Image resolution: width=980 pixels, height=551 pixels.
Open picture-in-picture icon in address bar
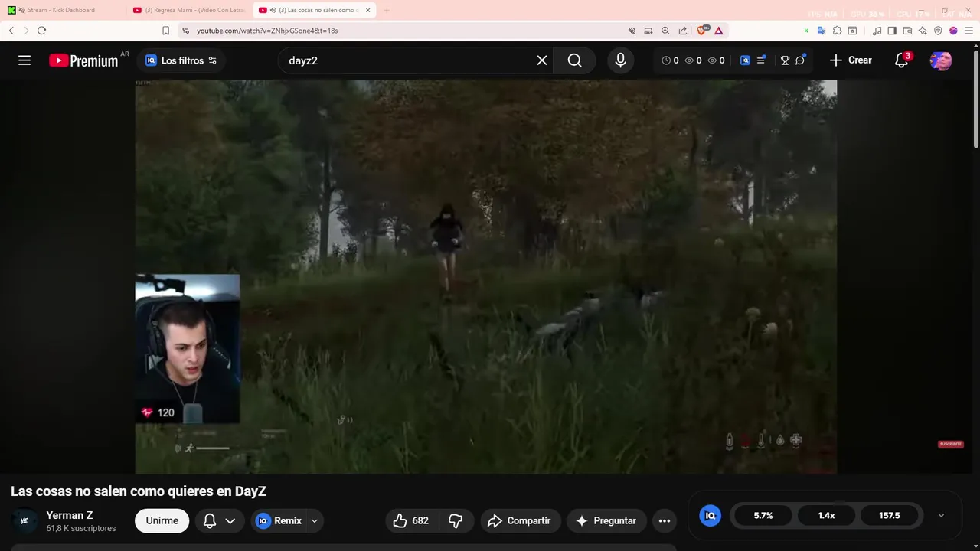(648, 31)
